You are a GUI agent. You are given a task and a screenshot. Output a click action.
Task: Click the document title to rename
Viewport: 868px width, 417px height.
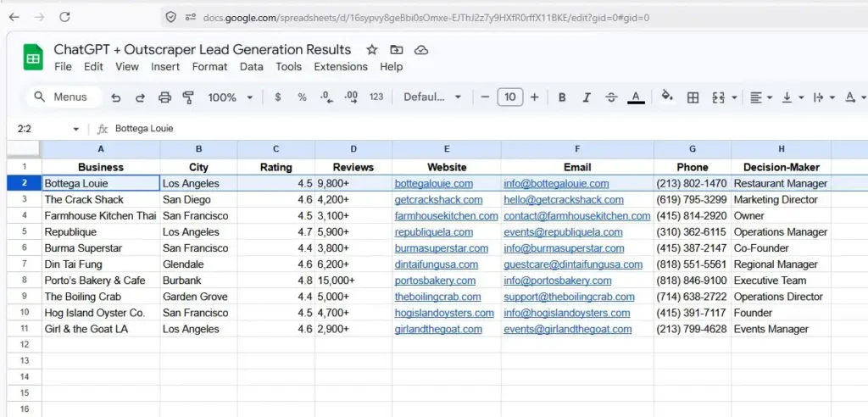click(x=203, y=50)
